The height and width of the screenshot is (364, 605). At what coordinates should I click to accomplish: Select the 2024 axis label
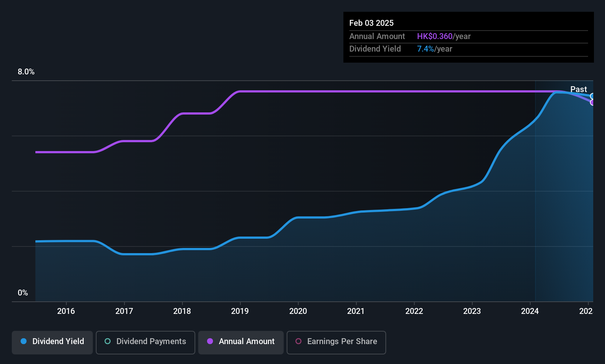pyautogui.click(x=530, y=311)
